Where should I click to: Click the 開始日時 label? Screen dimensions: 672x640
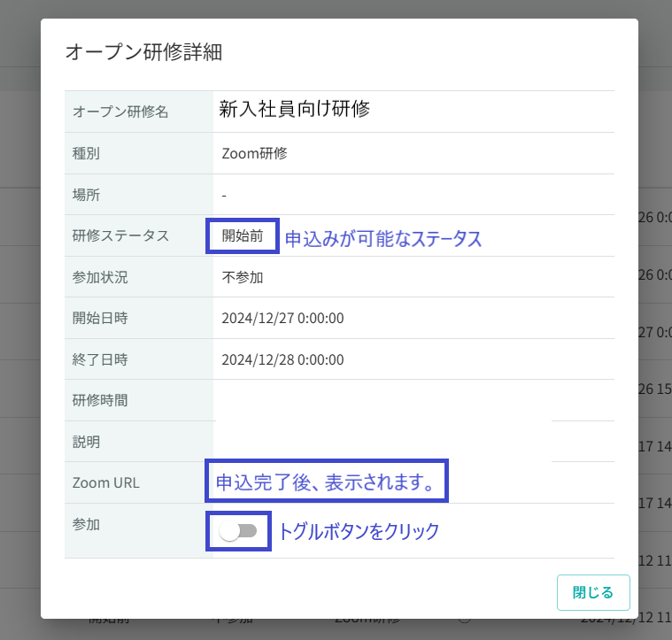[100, 319]
